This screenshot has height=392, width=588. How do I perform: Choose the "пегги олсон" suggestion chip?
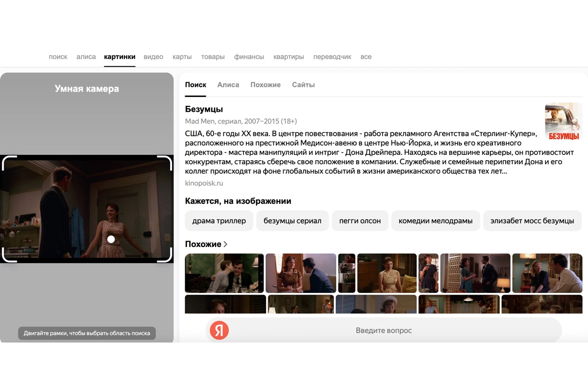(360, 220)
